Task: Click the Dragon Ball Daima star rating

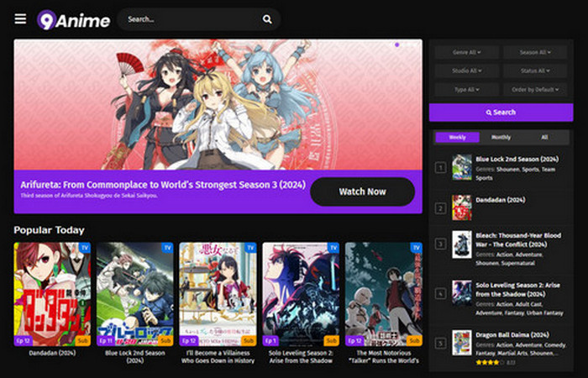Action: tap(490, 362)
